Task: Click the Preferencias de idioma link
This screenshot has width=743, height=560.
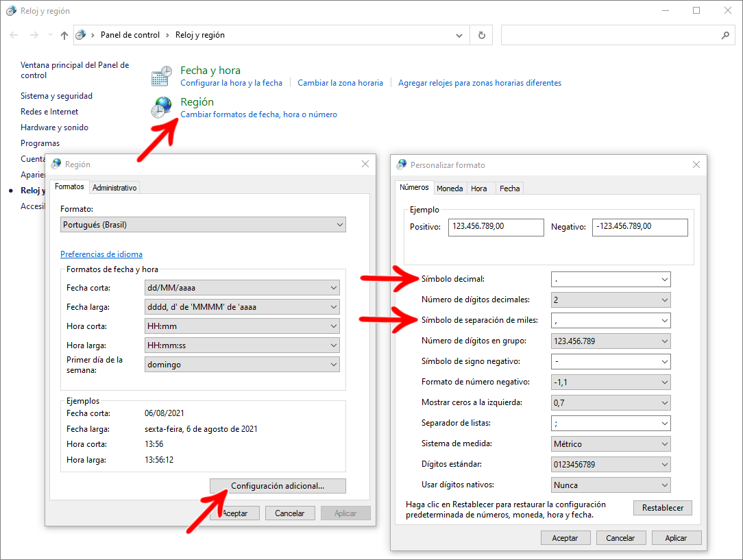Action: (x=101, y=254)
